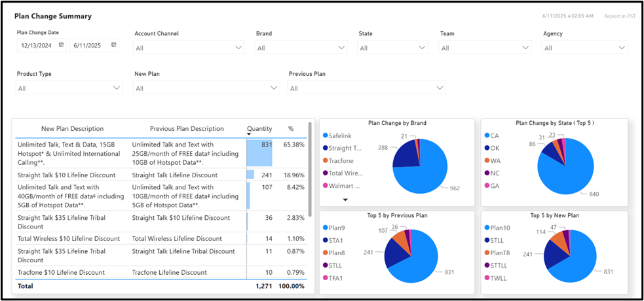Click the timestamp 6/11/2025 4:02:05 AM

click(x=567, y=16)
